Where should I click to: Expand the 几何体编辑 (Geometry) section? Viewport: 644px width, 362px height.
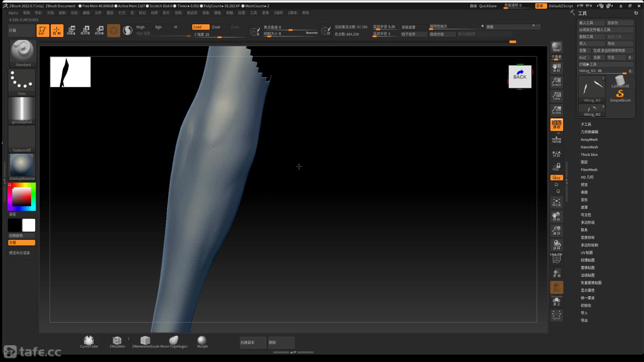click(589, 132)
